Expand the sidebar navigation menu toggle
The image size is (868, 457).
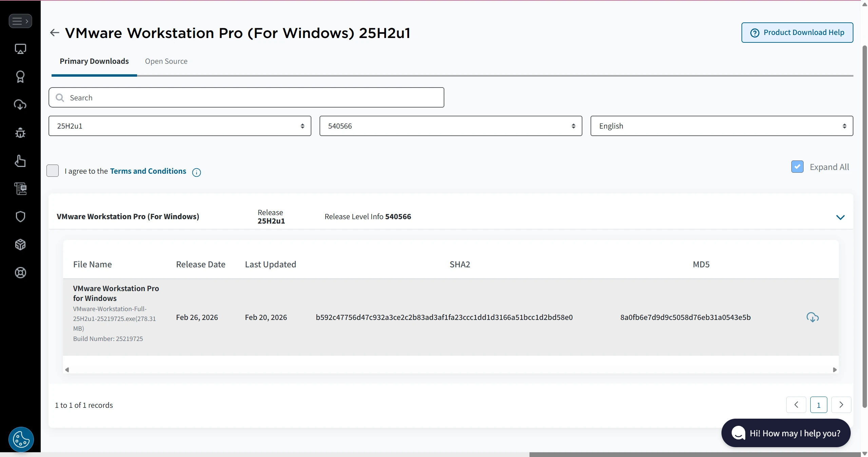tap(20, 21)
